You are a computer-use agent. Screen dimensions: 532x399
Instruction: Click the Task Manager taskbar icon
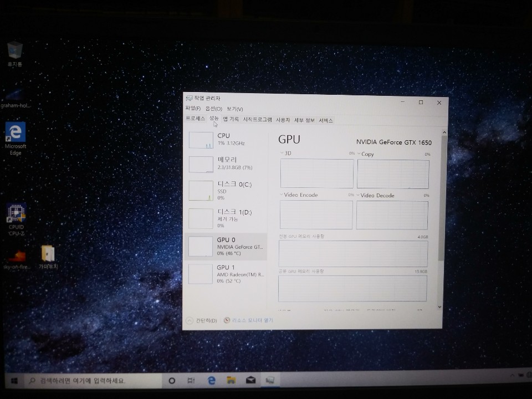click(270, 380)
